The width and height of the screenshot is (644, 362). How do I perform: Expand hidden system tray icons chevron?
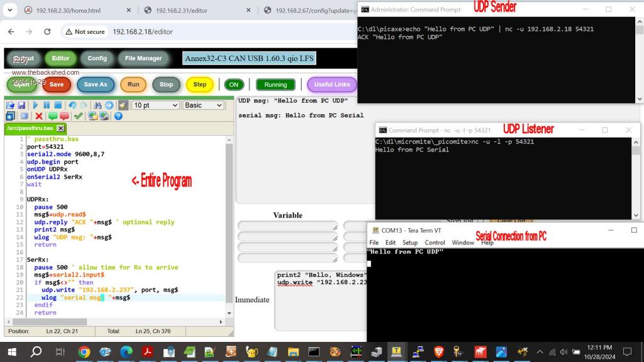click(x=540, y=352)
